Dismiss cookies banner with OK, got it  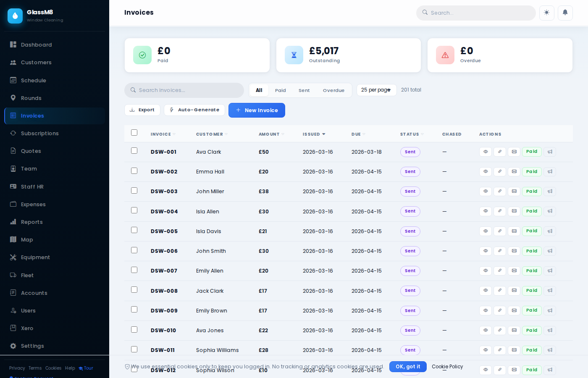point(407,366)
